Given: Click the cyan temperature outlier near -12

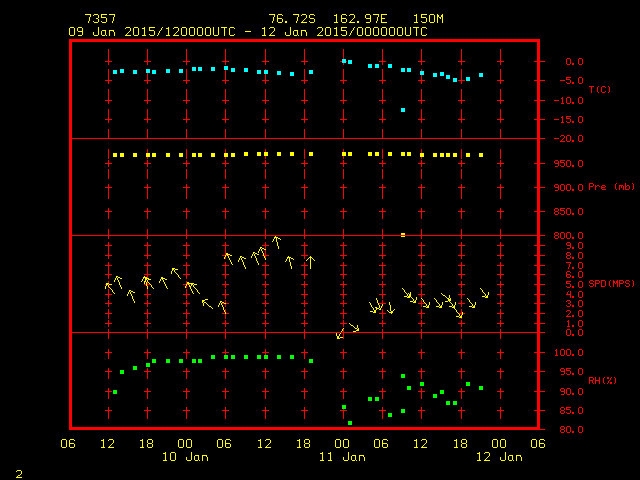Looking at the screenshot, I should pyautogui.click(x=403, y=110).
